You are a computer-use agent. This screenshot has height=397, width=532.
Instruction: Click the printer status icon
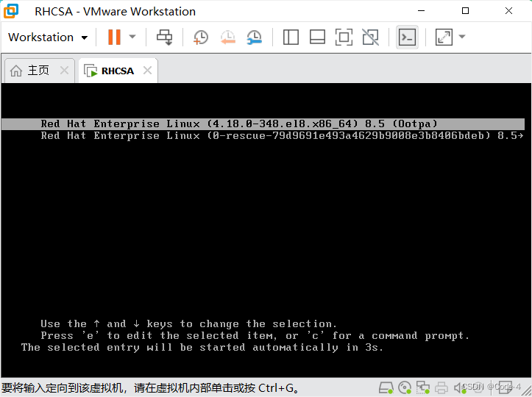441,387
